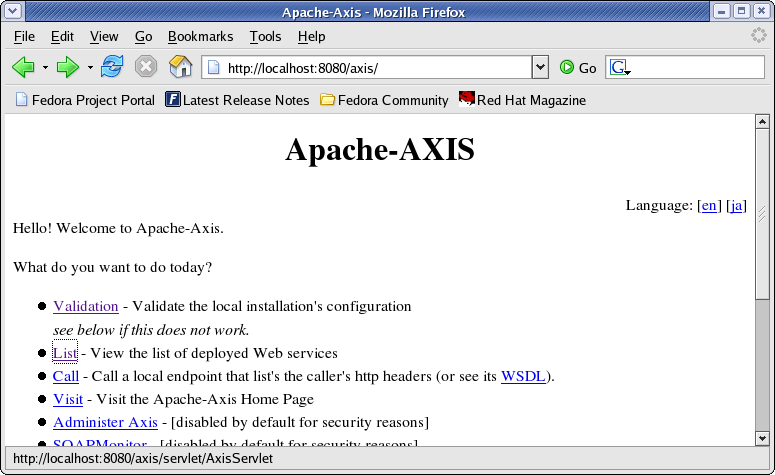Image resolution: width=775 pixels, height=475 pixels.
Task: Open the Back history dropdown arrow
Action: pyautogui.click(x=45, y=67)
